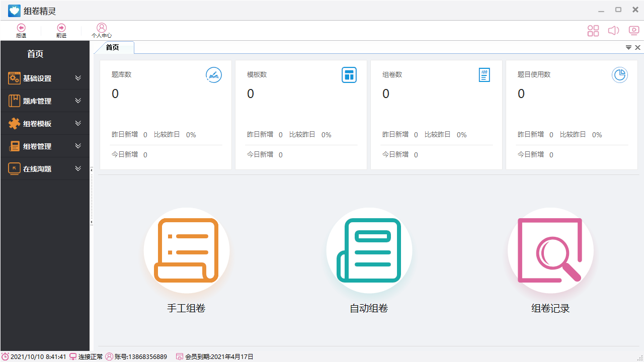Click the 题库管理 book icon in sidebar
644x362 pixels.
[14, 101]
